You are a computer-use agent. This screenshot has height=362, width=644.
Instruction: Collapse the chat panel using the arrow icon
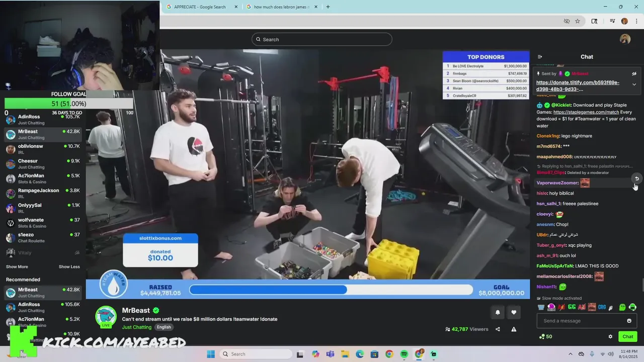(540, 57)
